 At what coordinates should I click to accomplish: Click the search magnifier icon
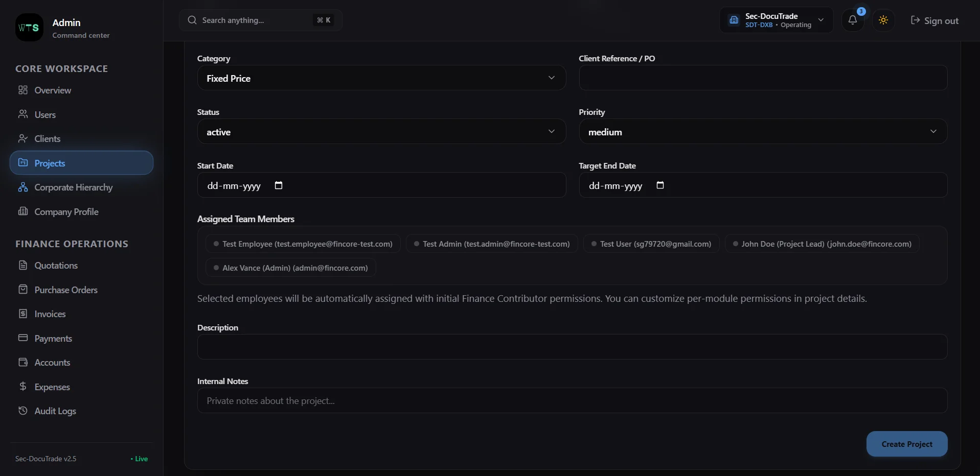click(x=192, y=20)
